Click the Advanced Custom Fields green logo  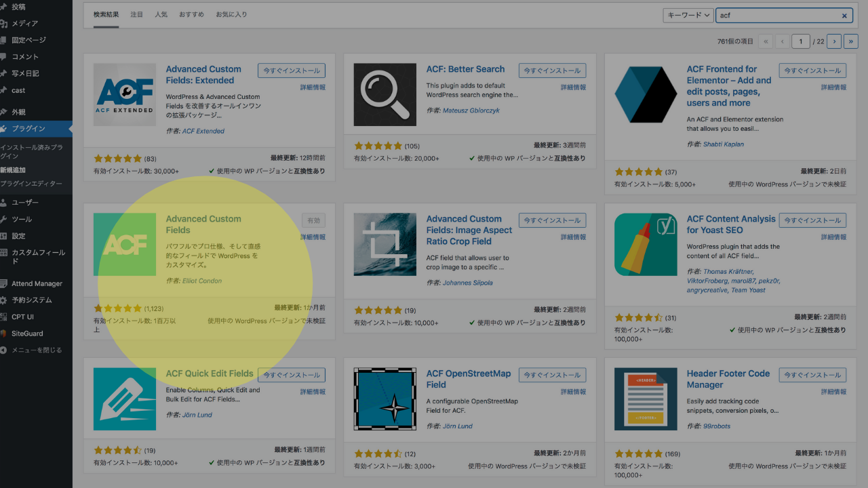pyautogui.click(x=125, y=245)
